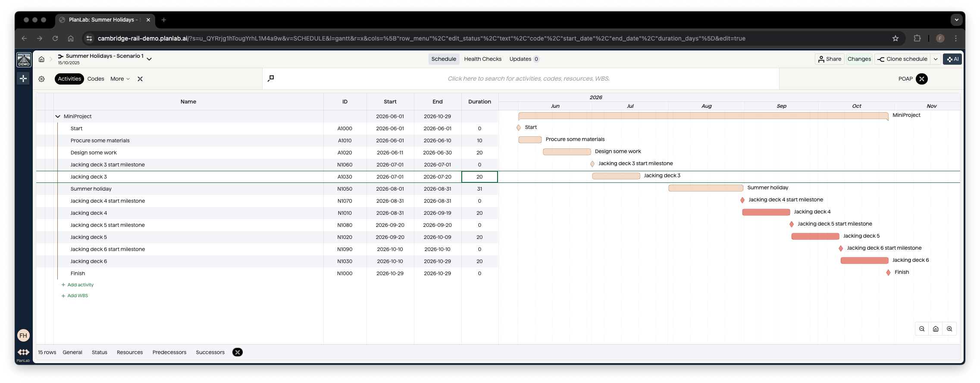Image resolution: width=980 pixels, height=383 pixels.
Task: Zoom in the Gantt chart
Action: click(949, 329)
